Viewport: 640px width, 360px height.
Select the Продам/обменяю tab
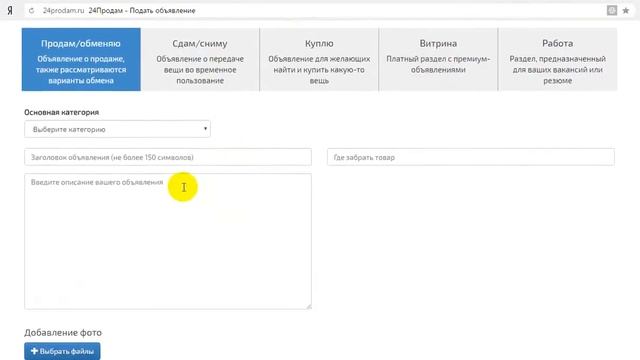pos(81,60)
